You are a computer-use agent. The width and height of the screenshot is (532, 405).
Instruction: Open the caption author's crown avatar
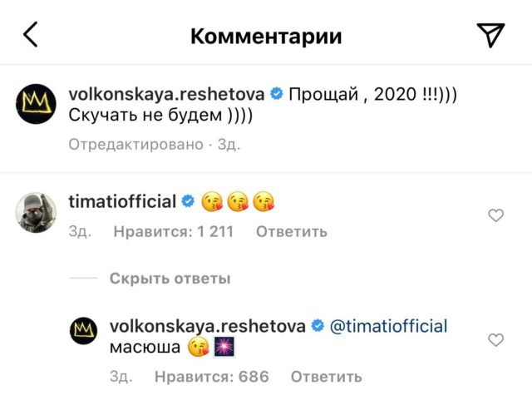[x=37, y=106]
